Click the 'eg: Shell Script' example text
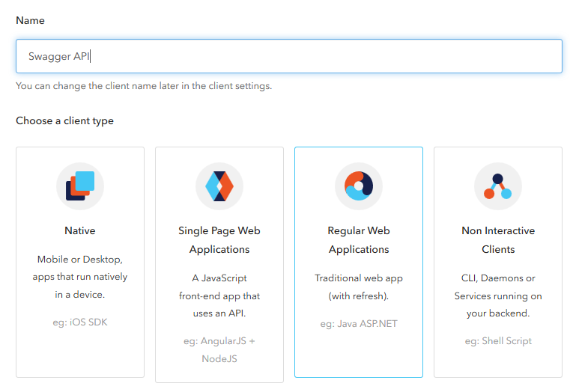 tap(498, 341)
